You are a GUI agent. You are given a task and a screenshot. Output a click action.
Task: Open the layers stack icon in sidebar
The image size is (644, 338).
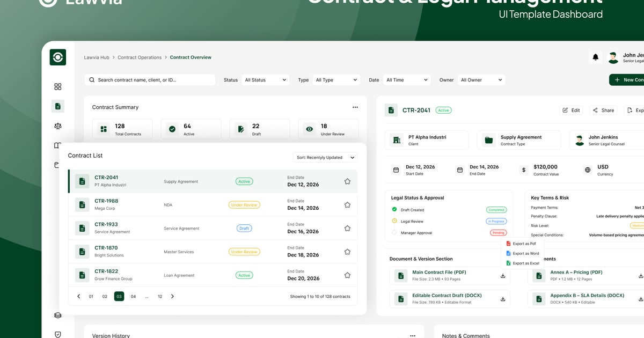click(x=58, y=315)
